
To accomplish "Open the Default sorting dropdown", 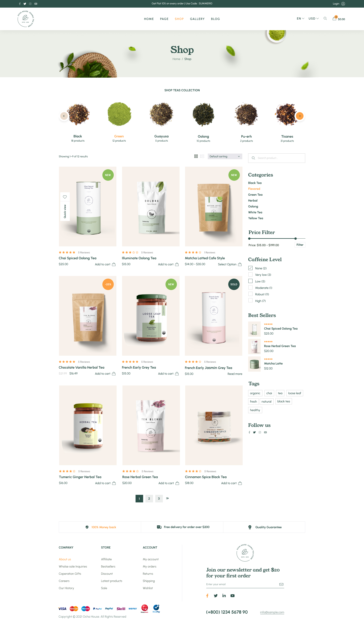I will (225, 156).
